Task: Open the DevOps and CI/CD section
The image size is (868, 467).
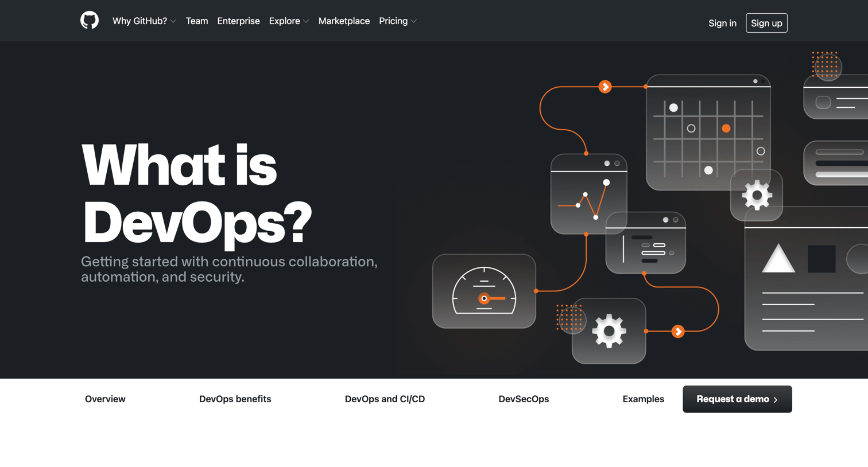Action: (385, 399)
